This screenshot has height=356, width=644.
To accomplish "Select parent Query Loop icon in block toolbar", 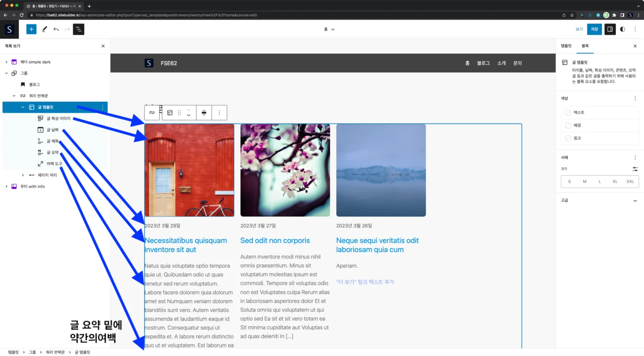I will [x=152, y=113].
